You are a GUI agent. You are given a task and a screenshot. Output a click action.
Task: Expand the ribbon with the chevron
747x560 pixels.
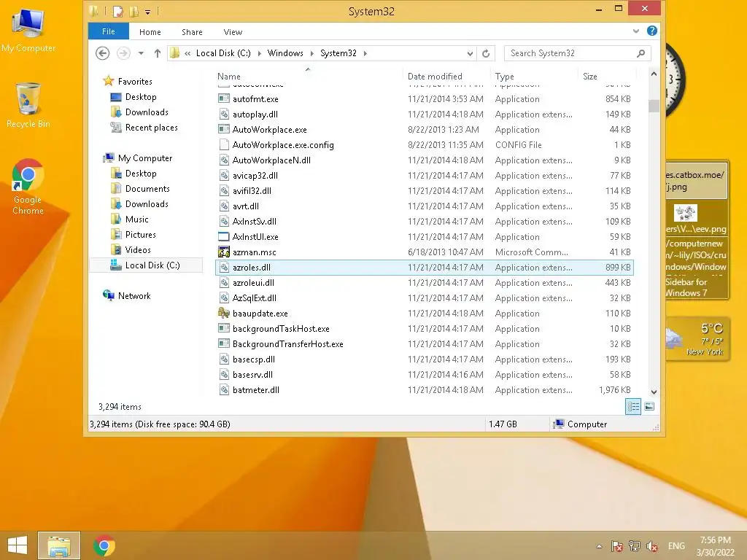click(x=636, y=31)
